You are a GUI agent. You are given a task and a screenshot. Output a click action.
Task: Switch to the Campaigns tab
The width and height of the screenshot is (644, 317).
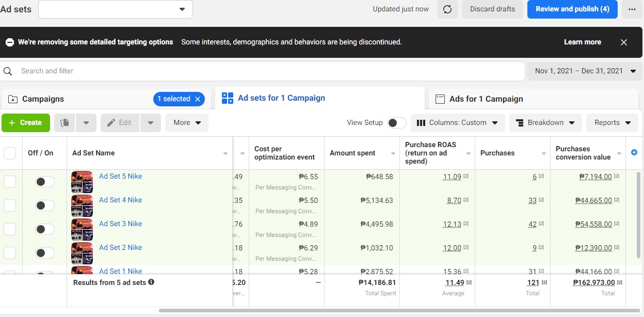(43, 99)
